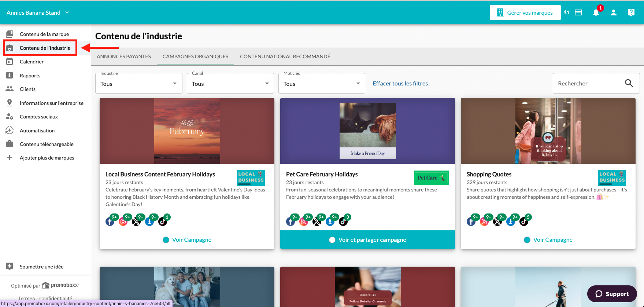This screenshot has height=307, width=644.
Task: Open the Canal dropdown filter
Action: (230, 83)
